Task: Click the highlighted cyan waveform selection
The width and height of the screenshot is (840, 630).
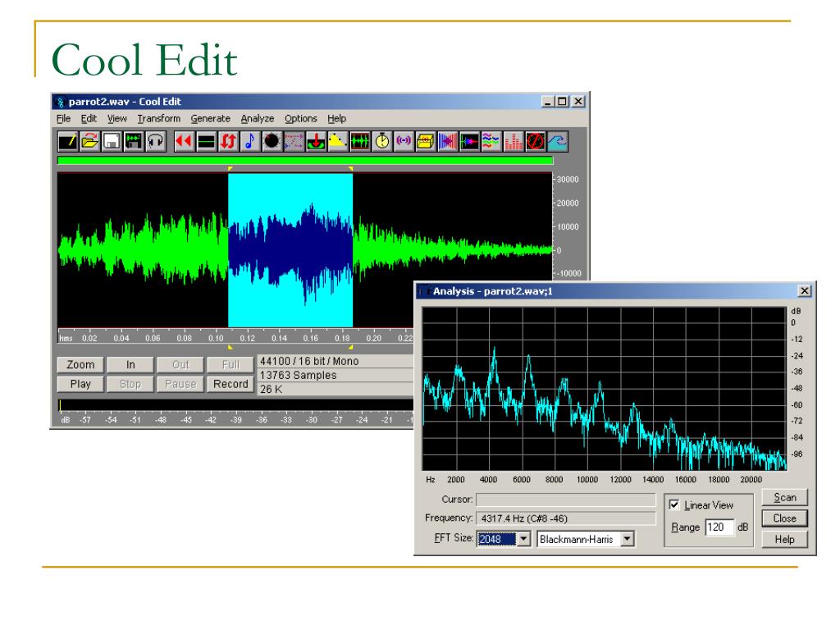Action: (x=290, y=249)
